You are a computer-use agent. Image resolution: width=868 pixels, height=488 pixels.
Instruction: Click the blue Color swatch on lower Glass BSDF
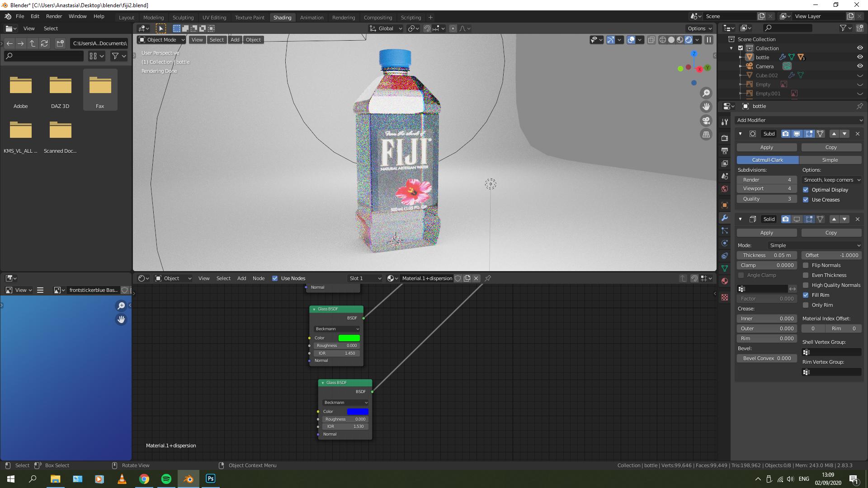tap(358, 412)
